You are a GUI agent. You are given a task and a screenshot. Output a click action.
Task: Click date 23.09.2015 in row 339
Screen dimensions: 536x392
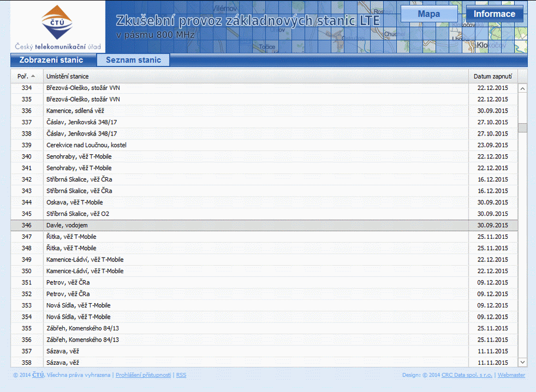pos(493,145)
